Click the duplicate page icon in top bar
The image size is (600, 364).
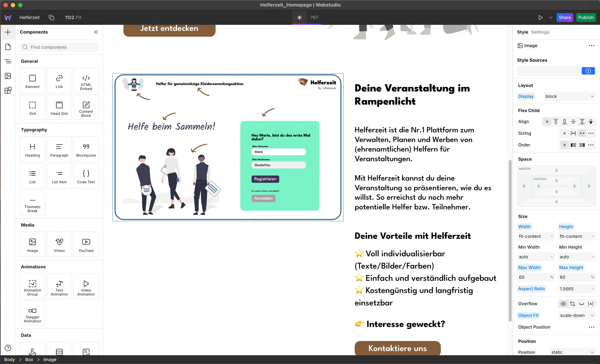point(51,18)
